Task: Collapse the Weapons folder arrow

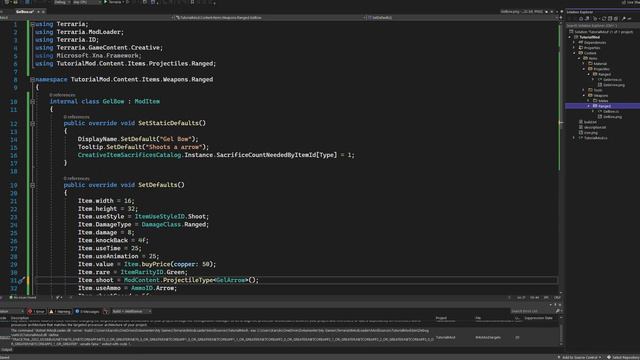Action: [x=584, y=96]
